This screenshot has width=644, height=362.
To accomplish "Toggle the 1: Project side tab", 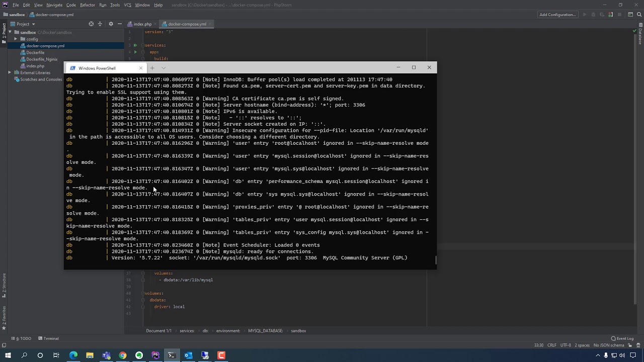I will [4, 33].
